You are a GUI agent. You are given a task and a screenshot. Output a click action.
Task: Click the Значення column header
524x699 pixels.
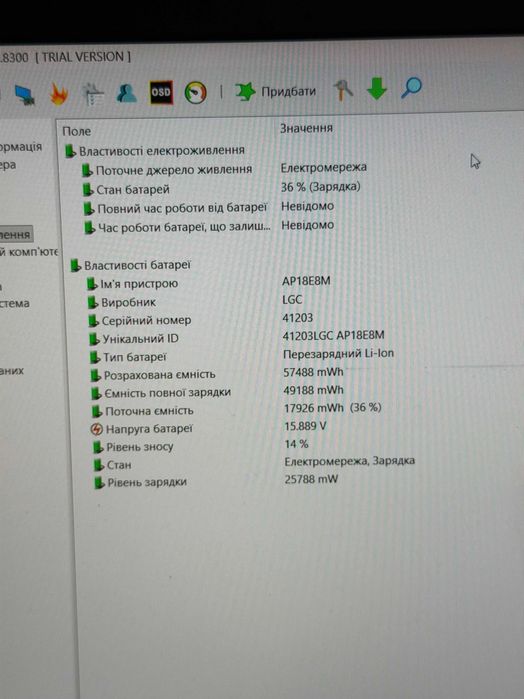[x=306, y=128]
